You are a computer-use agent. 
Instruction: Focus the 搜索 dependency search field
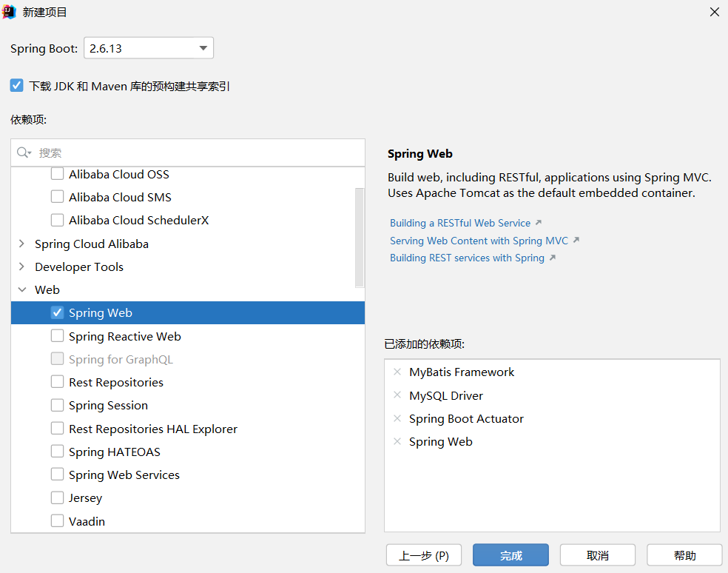point(188,153)
